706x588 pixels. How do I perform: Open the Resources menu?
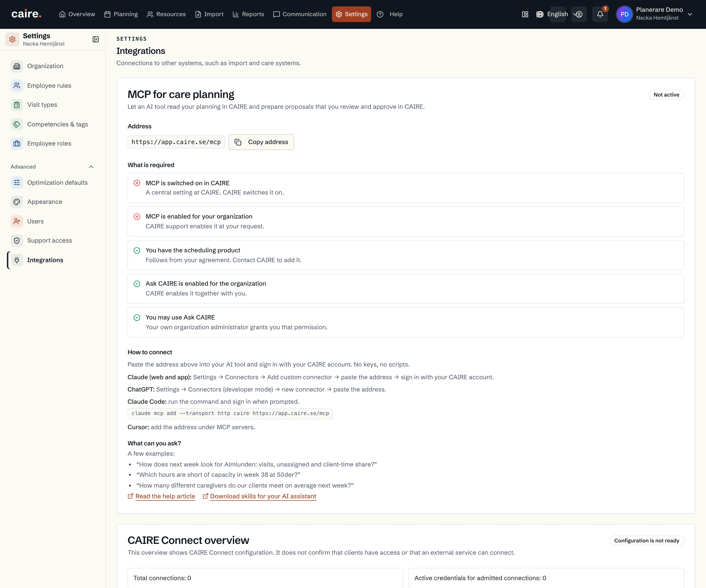point(166,14)
